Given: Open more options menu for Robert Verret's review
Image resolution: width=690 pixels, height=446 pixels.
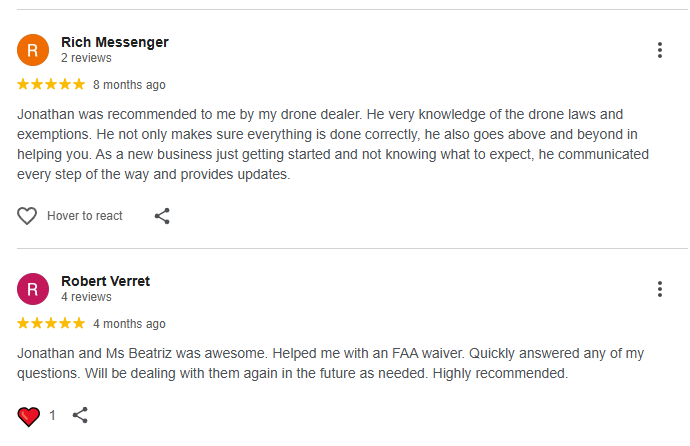Looking at the screenshot, I should pyautogui.click(x=660, y=289).
